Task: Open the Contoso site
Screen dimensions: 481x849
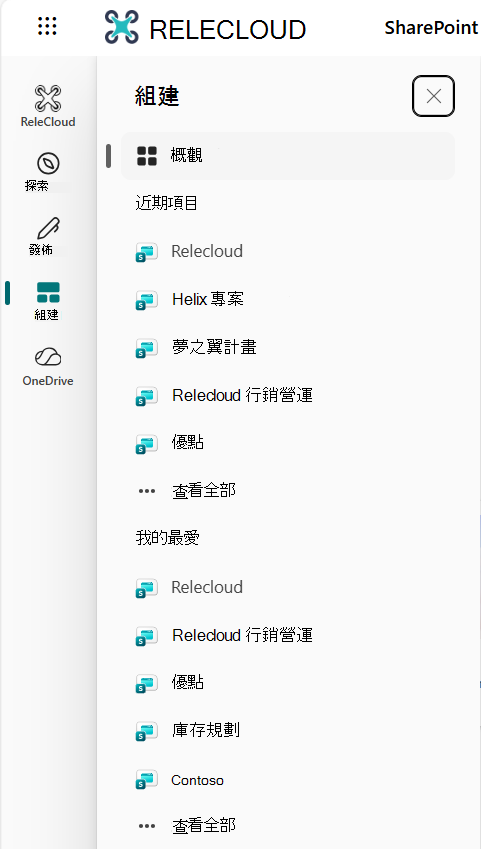Action: [x=197, y=780]
